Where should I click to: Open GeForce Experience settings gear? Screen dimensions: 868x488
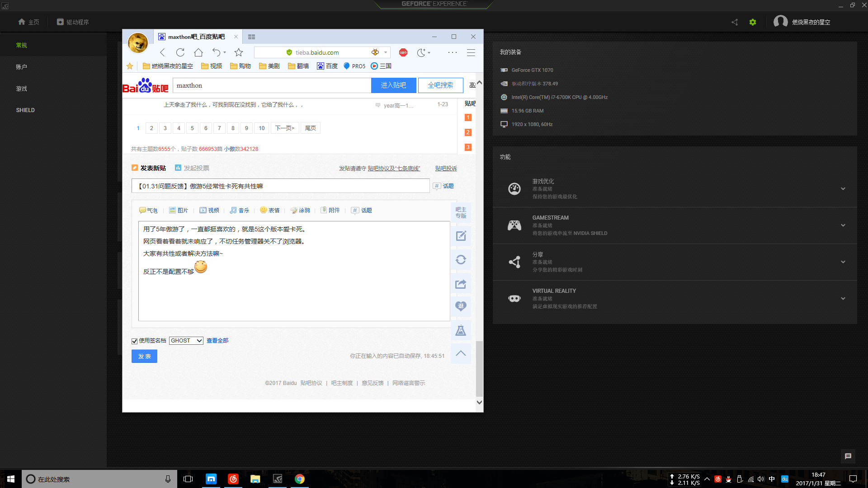coord(753,22)
